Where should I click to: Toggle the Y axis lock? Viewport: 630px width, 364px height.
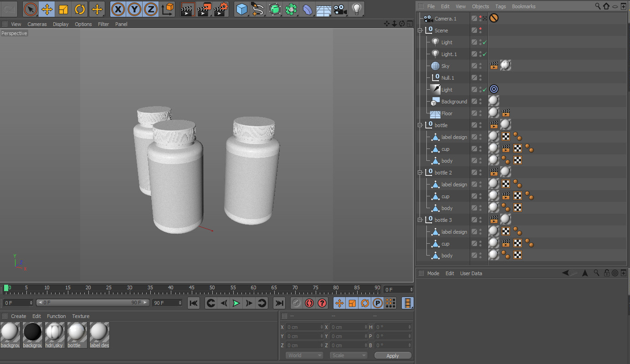click(x=134, y=9)
